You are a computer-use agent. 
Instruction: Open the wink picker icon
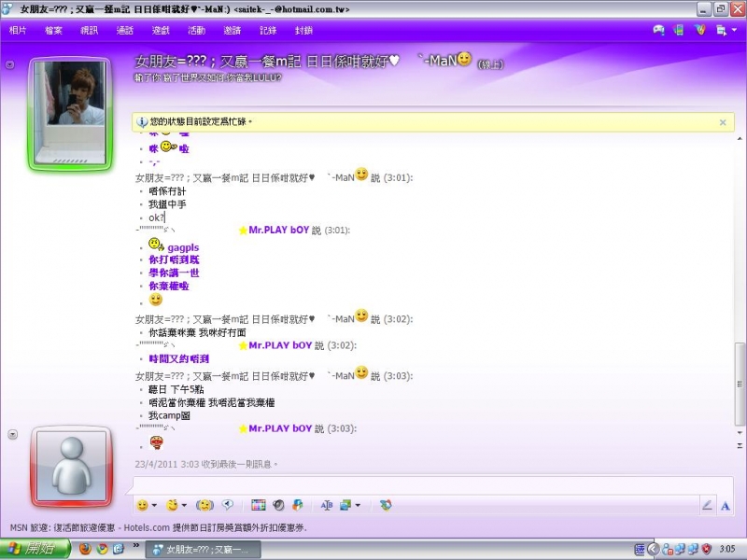coord(172,505)
